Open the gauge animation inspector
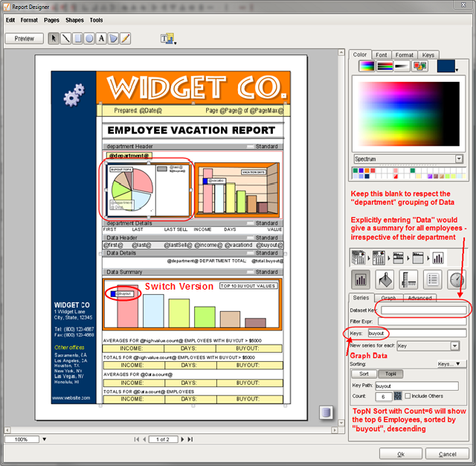 point(457,279)
